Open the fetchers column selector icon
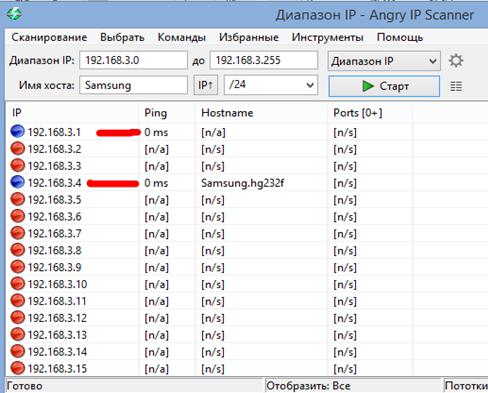This screenshot has height=393, width=488. click(456, 87)
